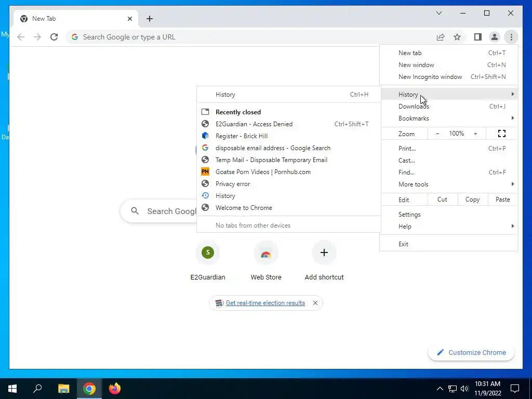This screenshot has height=399, width=532.
Task: Choose Cast... in the menu
Action: click(449, 160)
